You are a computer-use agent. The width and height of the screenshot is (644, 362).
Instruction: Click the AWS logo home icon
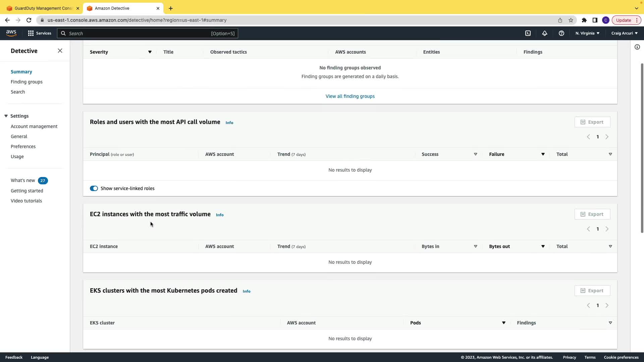coord(11,33)
